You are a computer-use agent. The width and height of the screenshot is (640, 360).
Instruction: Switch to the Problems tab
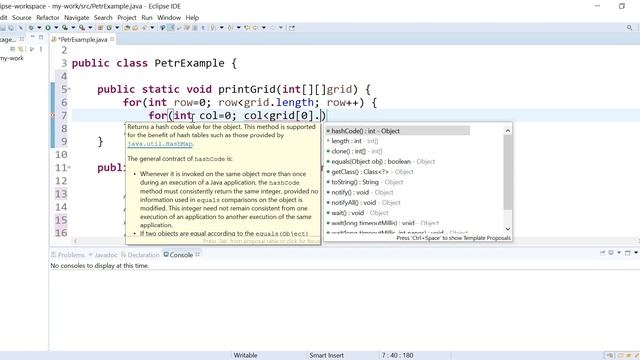[x=68, y=255]
